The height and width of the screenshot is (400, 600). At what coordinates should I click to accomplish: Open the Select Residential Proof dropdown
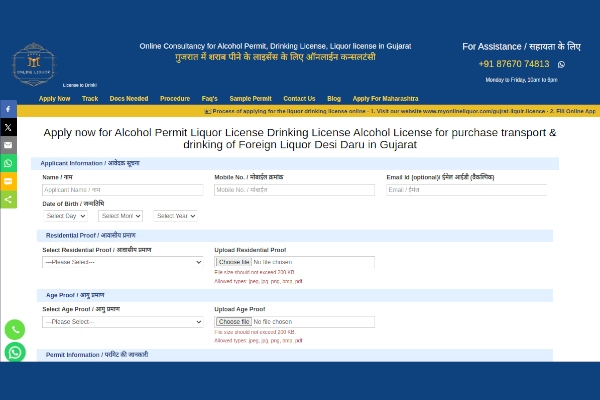pyautogui.click(x=122, y=262)
